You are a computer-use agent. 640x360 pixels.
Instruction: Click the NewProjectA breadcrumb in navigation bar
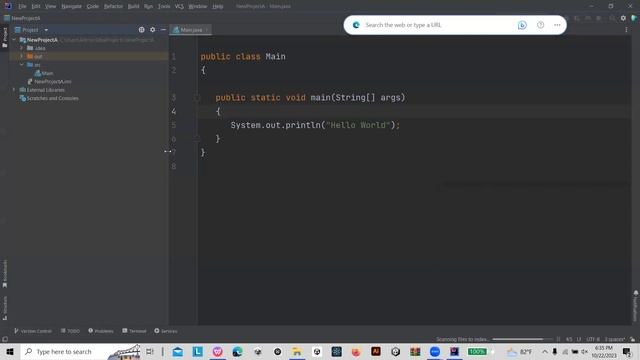(22, 18)
